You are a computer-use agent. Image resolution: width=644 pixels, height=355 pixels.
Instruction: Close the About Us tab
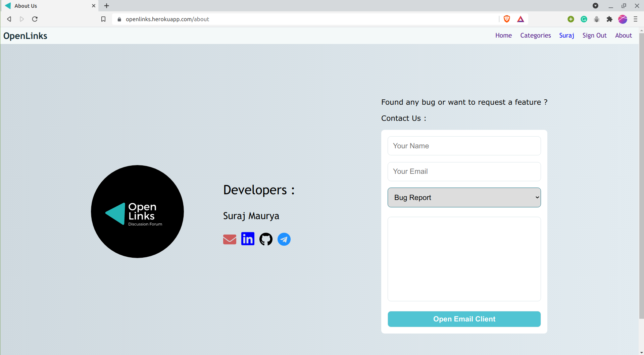(94, 6)
